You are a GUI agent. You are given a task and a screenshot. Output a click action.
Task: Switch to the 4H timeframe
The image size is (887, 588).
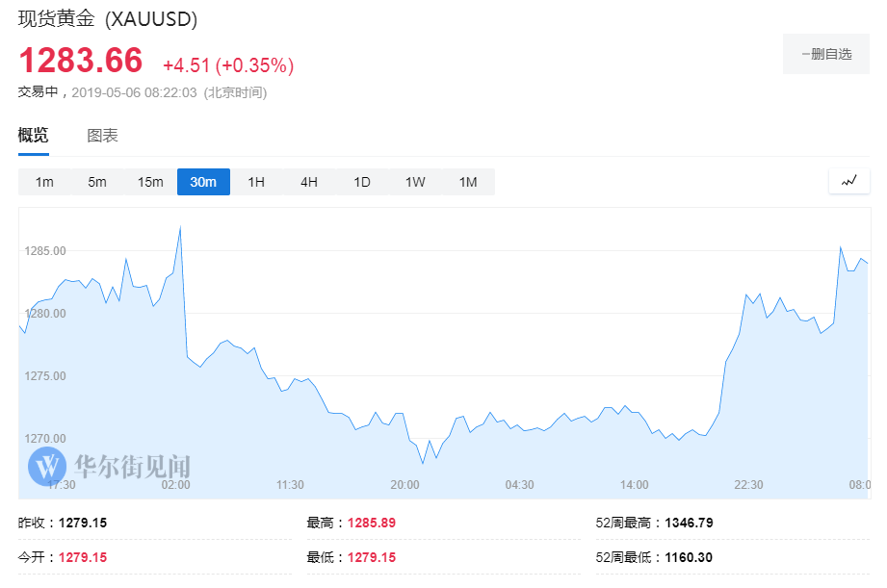point(308,181)
